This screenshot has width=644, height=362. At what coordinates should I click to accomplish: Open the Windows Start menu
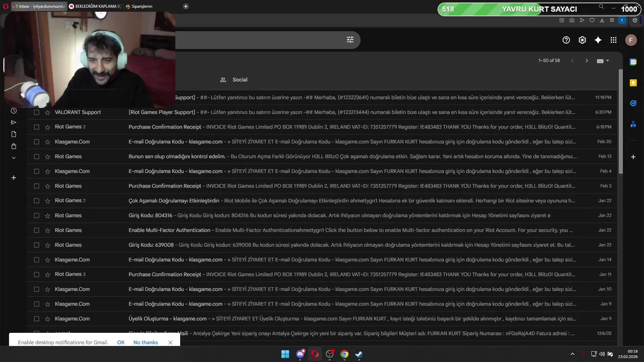click(x=285, y=354)
